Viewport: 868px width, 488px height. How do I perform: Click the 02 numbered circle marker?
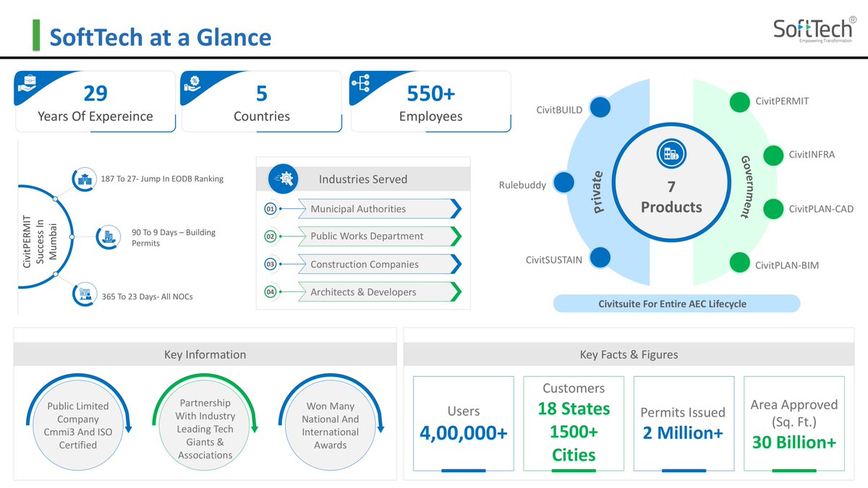(x=271, y=236)
